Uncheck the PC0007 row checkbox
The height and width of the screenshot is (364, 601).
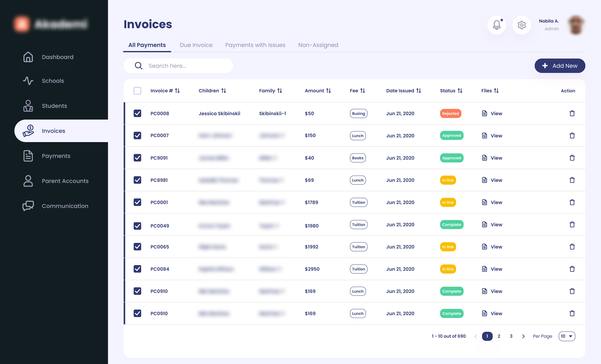pos(137,136)
